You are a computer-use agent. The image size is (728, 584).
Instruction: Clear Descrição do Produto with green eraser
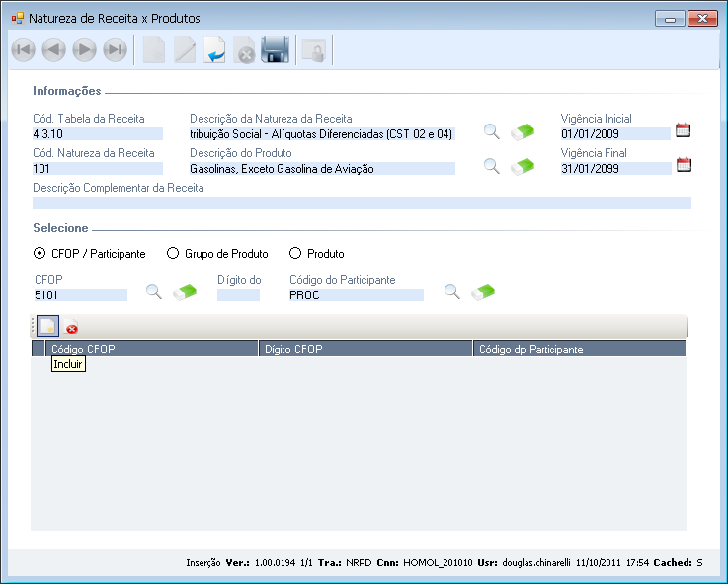pos(522,167)
